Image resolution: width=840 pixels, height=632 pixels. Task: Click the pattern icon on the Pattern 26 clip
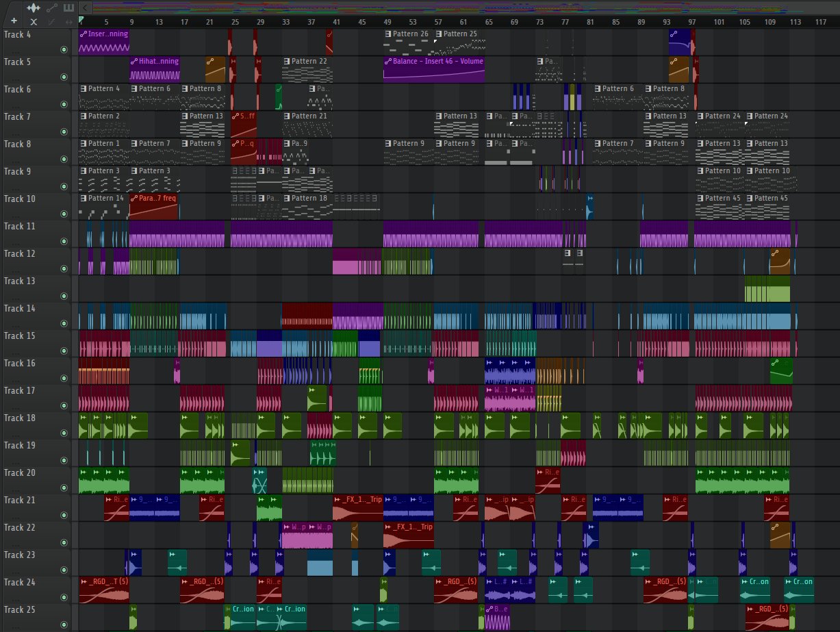tap(388, 34)
